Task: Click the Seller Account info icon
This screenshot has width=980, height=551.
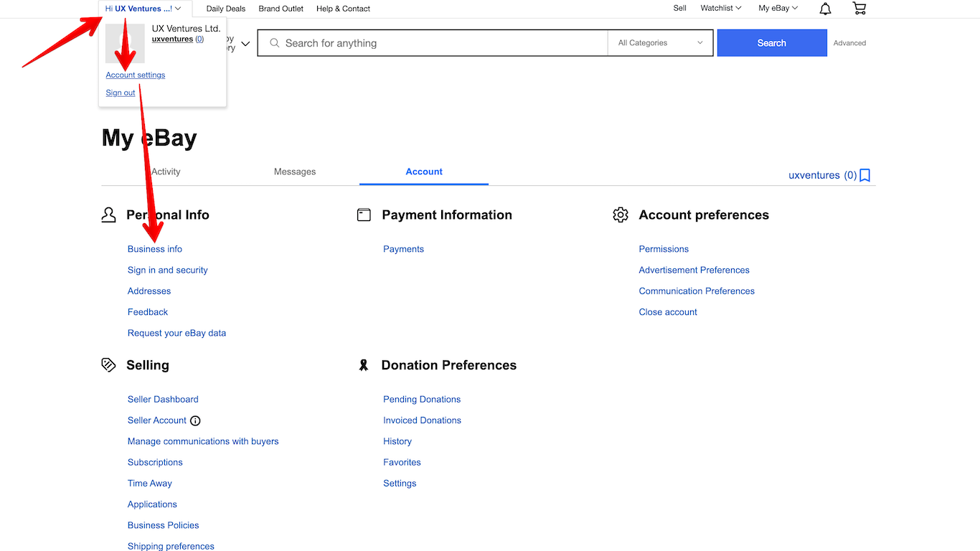Action: (195, 420)
